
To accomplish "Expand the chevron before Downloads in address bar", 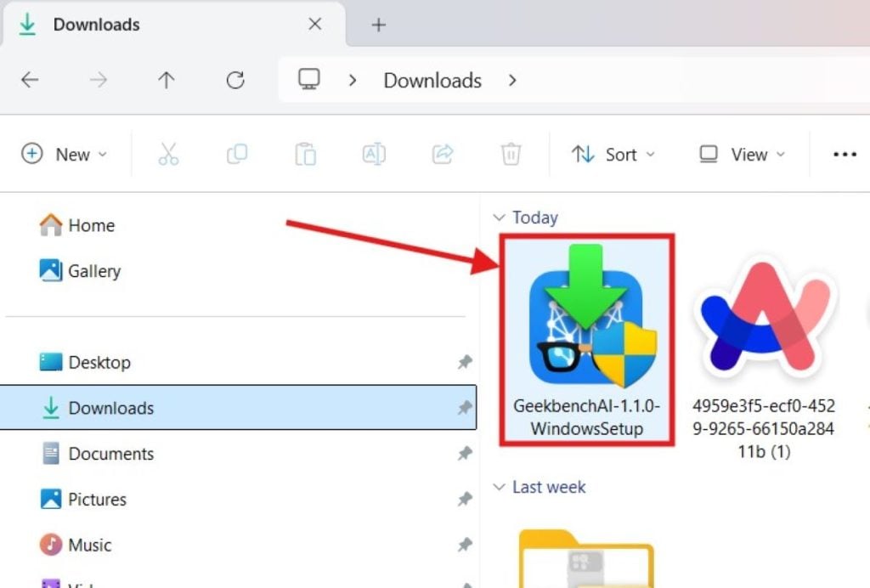I will pyautogui.click(x=353, y=81).
